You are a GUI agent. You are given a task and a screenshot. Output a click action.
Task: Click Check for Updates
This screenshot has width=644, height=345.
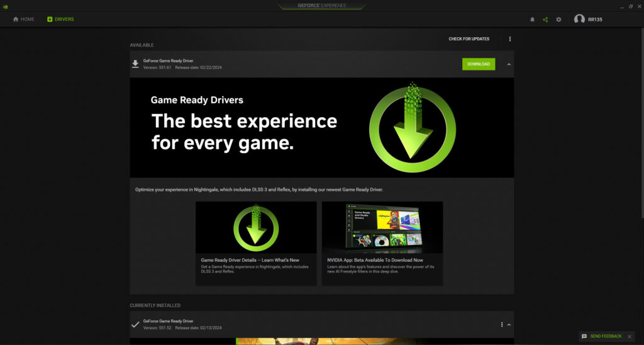coord(469,39)
